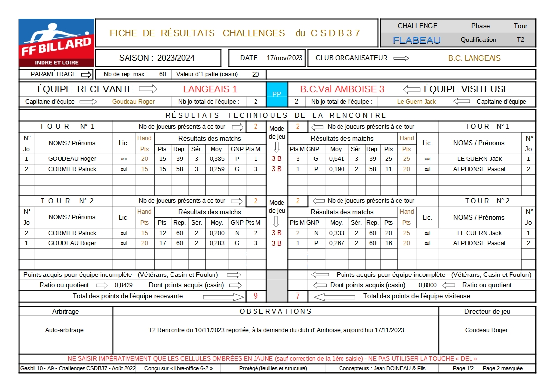555x392 pixels.
Task: Click the visiting team total points 7
Action: pyautogui.click(x=298, y=296)
